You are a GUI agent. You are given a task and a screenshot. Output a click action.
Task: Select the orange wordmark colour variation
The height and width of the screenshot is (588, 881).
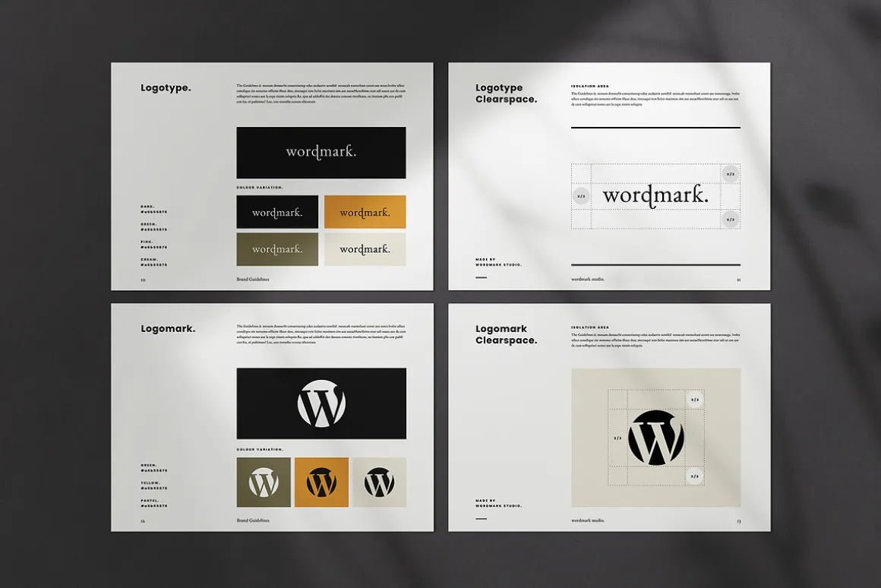[365, 212]
